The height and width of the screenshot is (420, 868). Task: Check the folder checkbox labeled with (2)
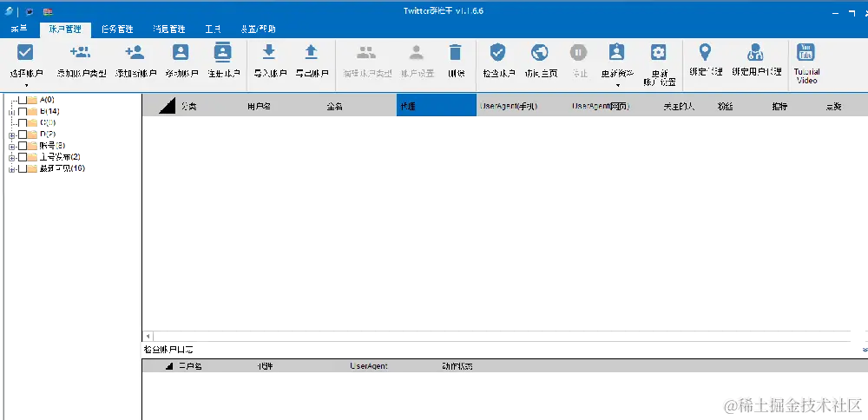(23, 157)
